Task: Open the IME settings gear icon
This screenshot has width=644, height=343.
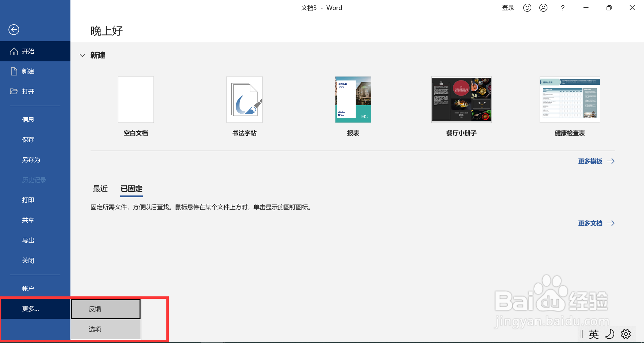Action: coord(626,334)
